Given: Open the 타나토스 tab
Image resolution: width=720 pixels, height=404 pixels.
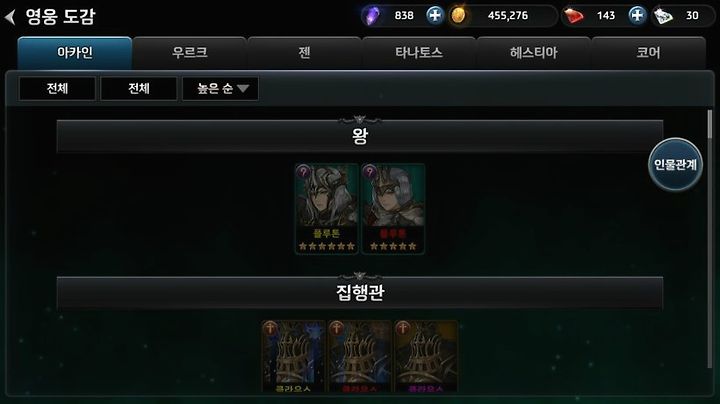Looking at the screenshot, I should click(419, 53).
